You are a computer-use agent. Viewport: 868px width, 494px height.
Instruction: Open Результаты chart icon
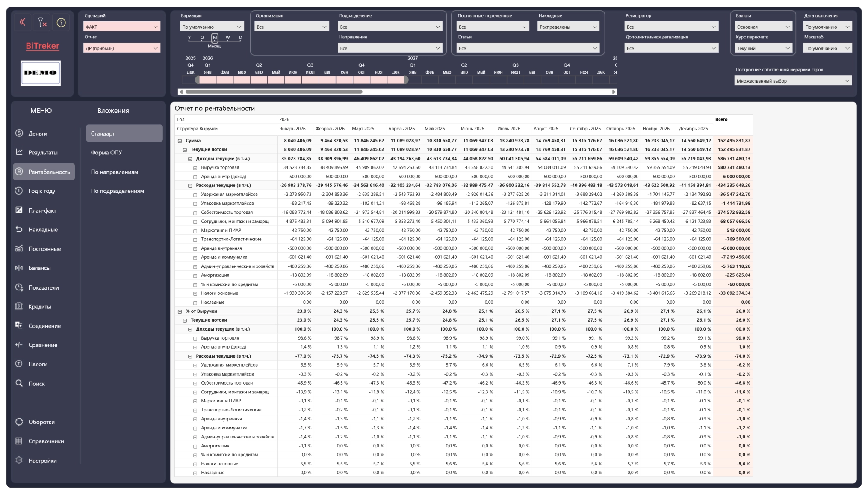click(x=19, y=152)
